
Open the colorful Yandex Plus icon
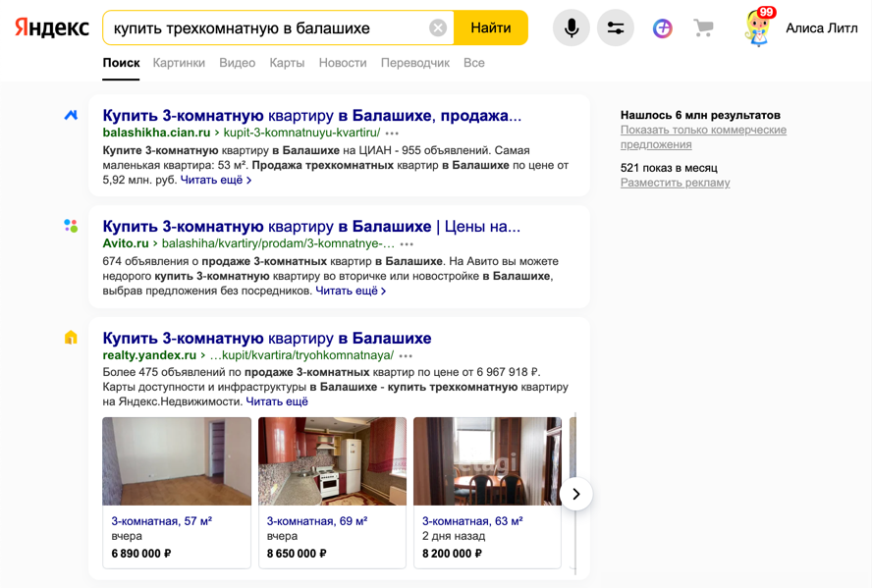pyautogui.click(x=663, y=28)
